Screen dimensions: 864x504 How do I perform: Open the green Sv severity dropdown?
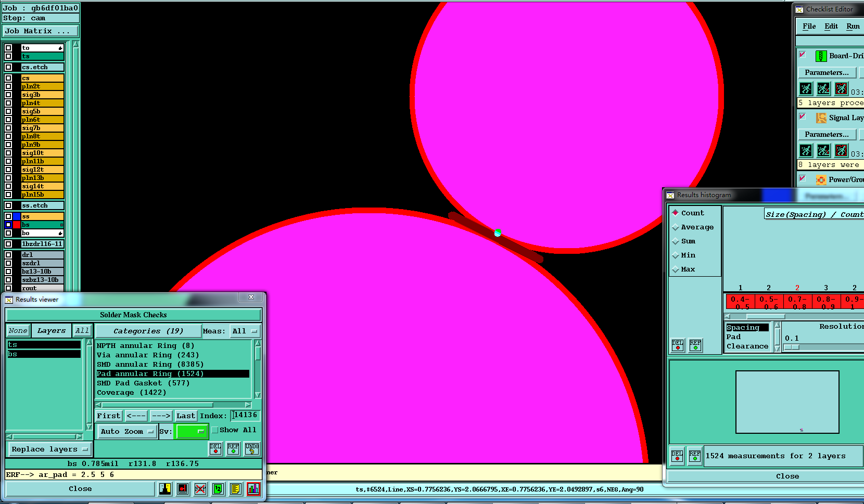tap(192, 432)
